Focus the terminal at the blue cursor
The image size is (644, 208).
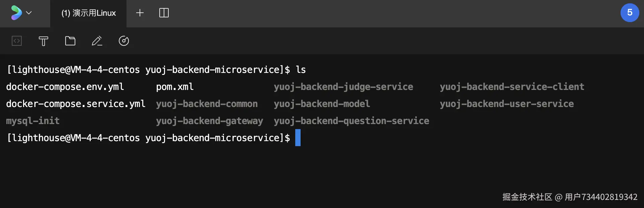[298, 138]
